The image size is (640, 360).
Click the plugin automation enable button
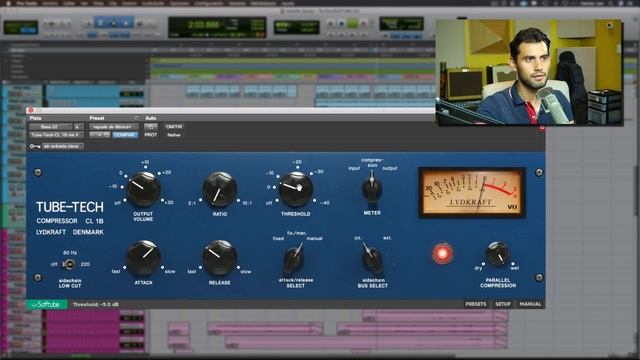pos(150,127)
